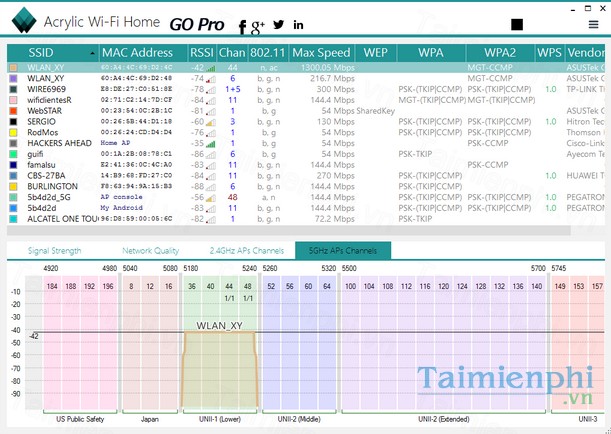Sort by 802.11 column header
Image resolution: width=611 pixels, height=434 pixels.
pos(268,53)
